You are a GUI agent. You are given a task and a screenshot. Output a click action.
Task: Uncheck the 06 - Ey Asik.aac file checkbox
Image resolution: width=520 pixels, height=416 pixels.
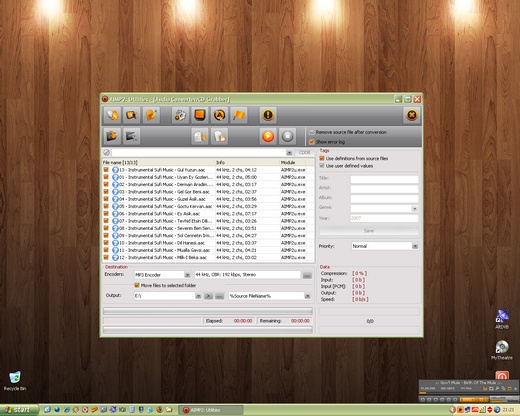pyautogui.click(x=106, y=214)
